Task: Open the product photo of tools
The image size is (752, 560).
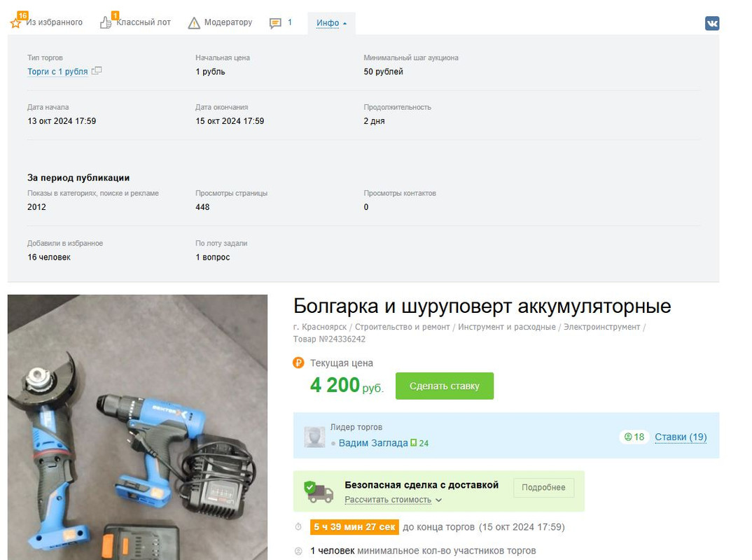Action: click(138, 427)
